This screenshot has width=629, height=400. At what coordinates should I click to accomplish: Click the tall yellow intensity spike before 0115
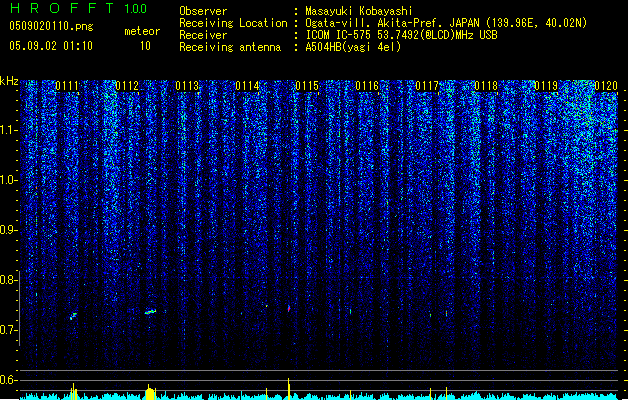coord(288,389)
